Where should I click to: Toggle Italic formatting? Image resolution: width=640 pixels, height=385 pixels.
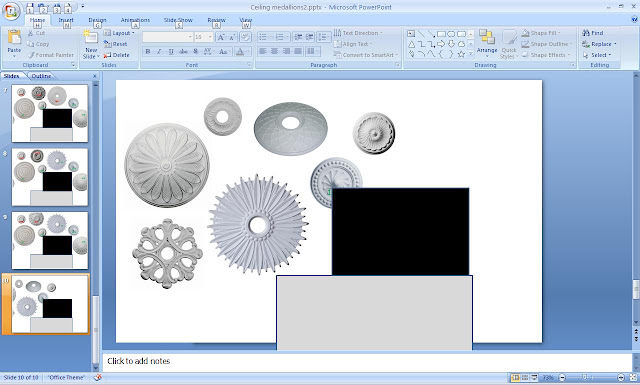tap(159, 51)
